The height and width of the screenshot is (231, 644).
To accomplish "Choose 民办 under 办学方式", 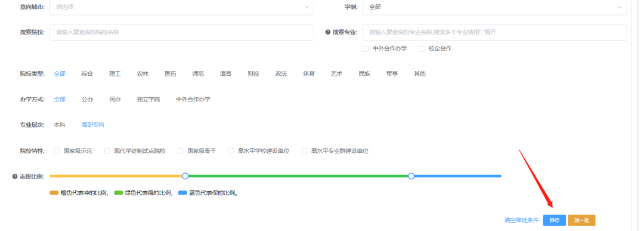I will tap(115, 99).
